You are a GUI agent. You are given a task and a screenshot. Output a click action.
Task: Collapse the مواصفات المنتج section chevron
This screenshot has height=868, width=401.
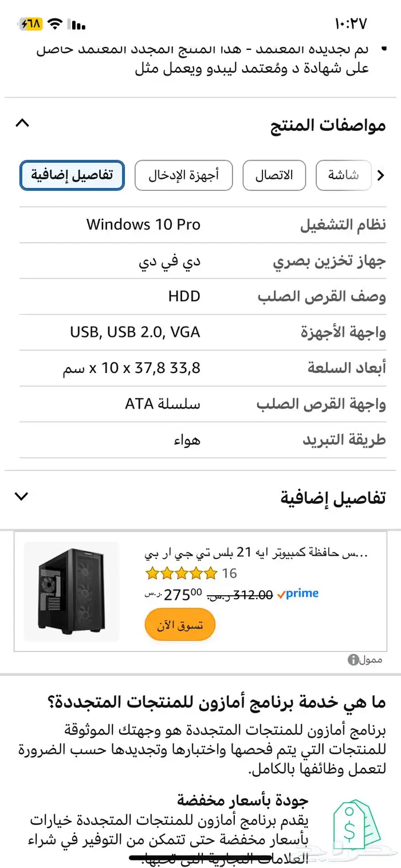(x=22, y=123)
